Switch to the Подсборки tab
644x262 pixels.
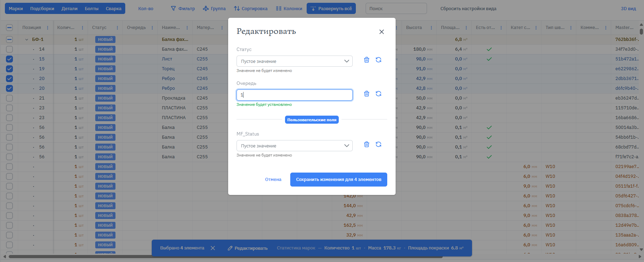[42, 8]
